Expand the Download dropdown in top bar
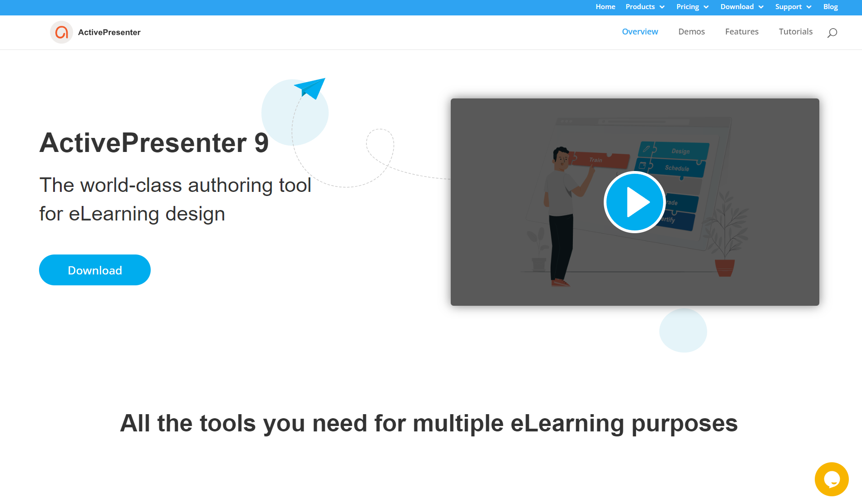This screenshot has width=862, height=504. pyautogui.click(x=742, y=7)
